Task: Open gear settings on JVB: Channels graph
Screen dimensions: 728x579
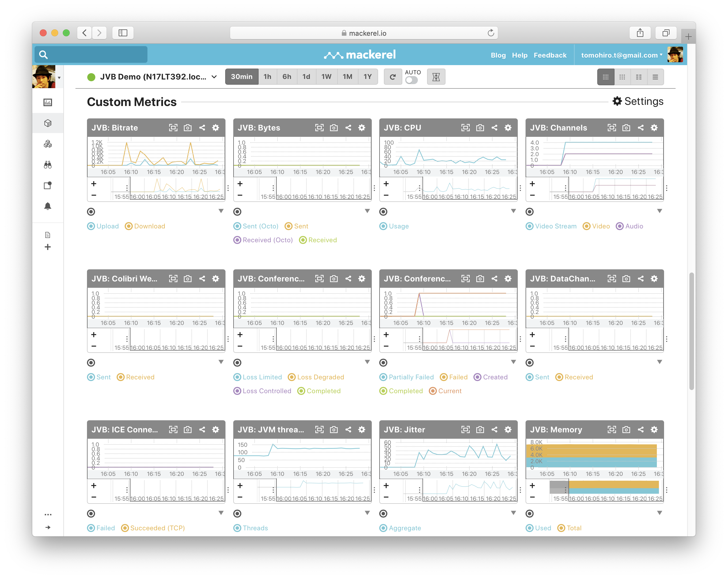Action: tap(654, 128)
